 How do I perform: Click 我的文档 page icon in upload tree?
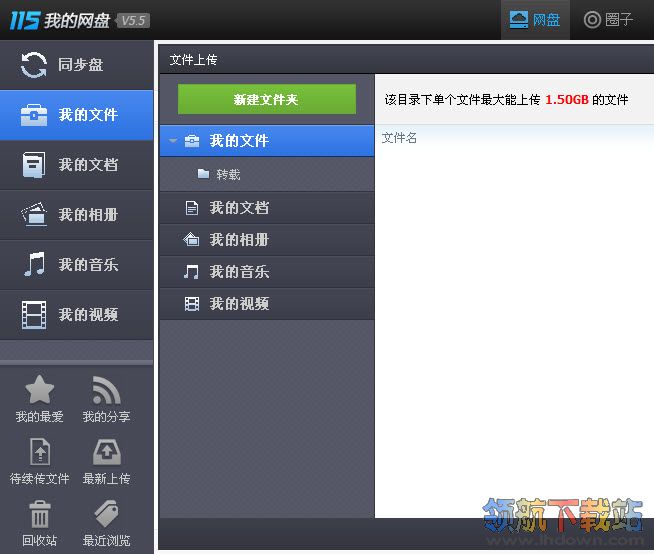coord(191,208)
